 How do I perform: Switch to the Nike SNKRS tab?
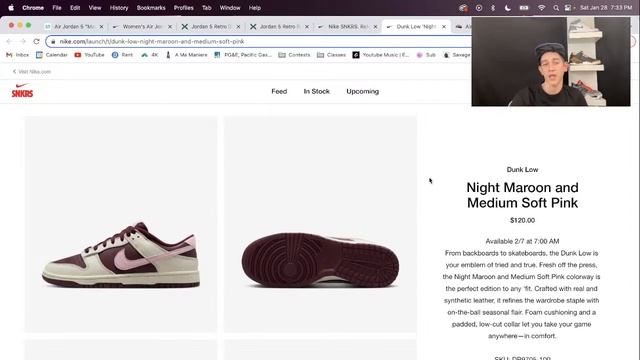point(348,27)
